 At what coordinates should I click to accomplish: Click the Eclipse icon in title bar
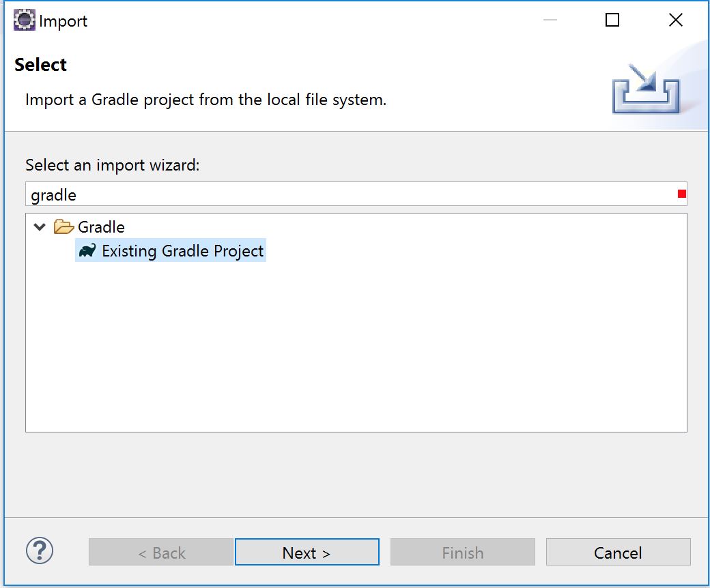pyautogui.click(x=25, y=20)
